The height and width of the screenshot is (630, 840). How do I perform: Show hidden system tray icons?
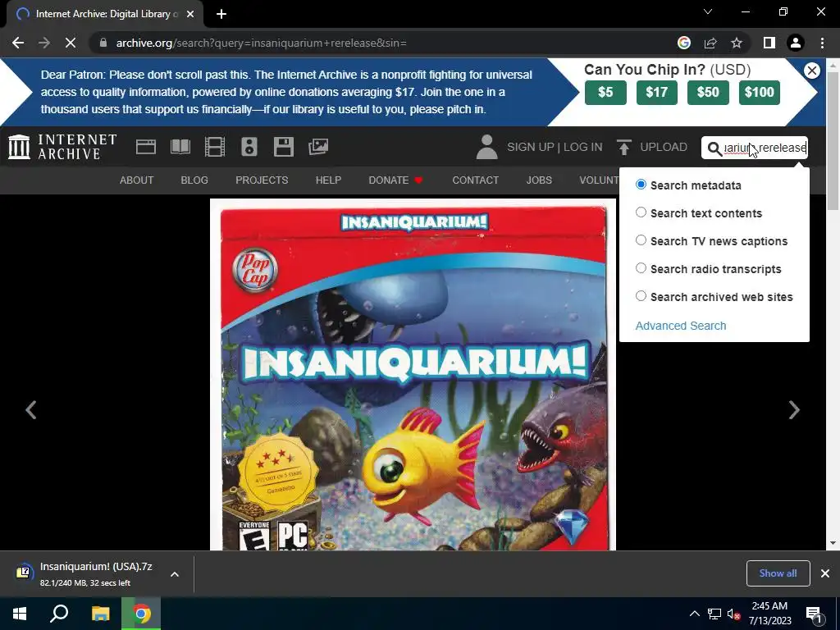click(x=694, y=614)
